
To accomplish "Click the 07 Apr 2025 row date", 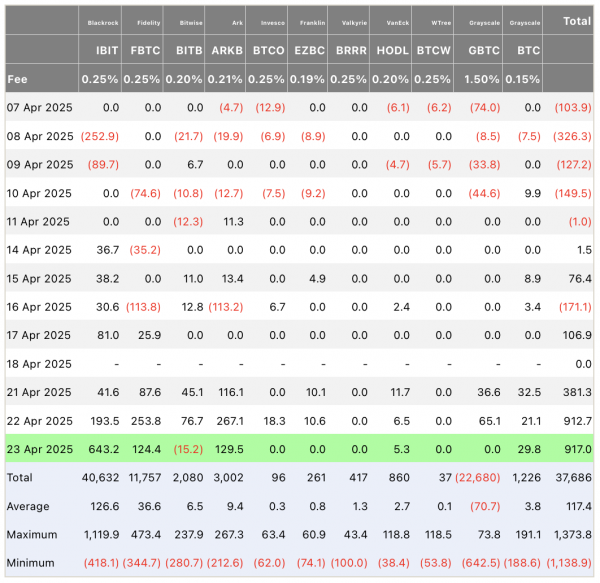I will tap(39, 107).
